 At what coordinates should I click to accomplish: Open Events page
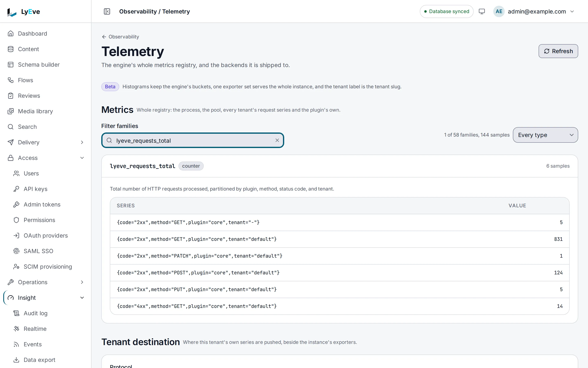[49, 344]
